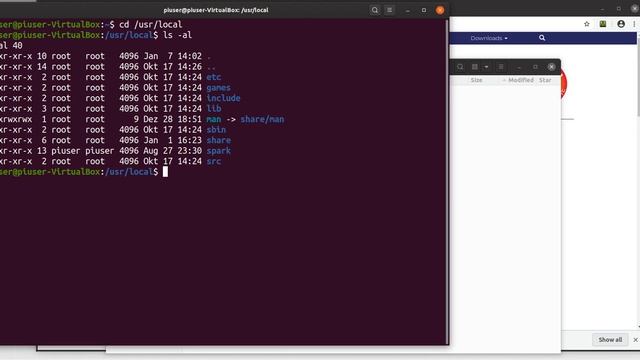The height and width of the screenshot is (360, 640).
Task: Click the green browser extension icon
Action: click(603, 24)
